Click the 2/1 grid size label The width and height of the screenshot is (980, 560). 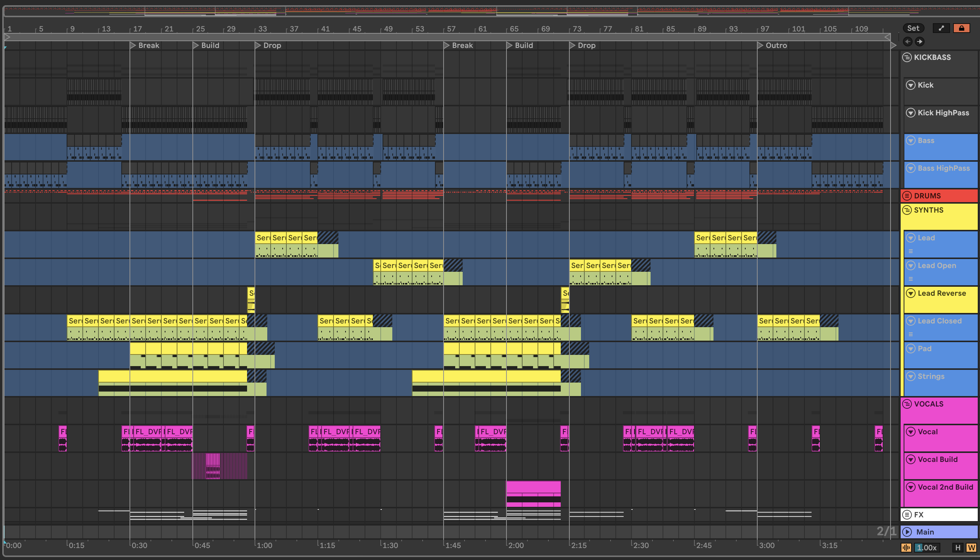coord(886,531)
